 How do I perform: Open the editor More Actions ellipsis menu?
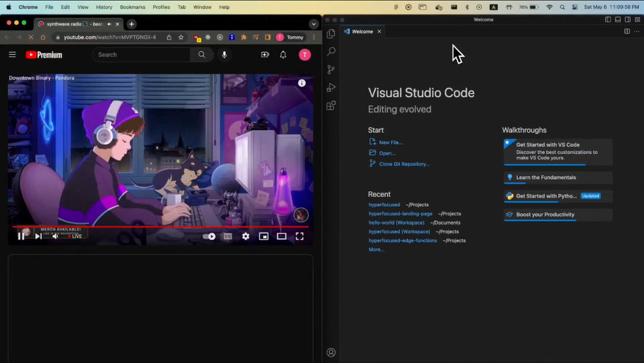point(637,31)
